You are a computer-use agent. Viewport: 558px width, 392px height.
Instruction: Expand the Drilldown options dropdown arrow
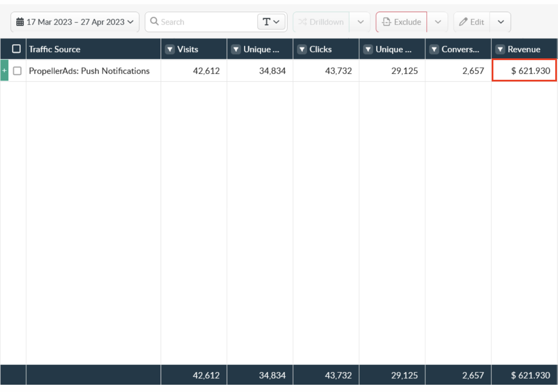360,22
